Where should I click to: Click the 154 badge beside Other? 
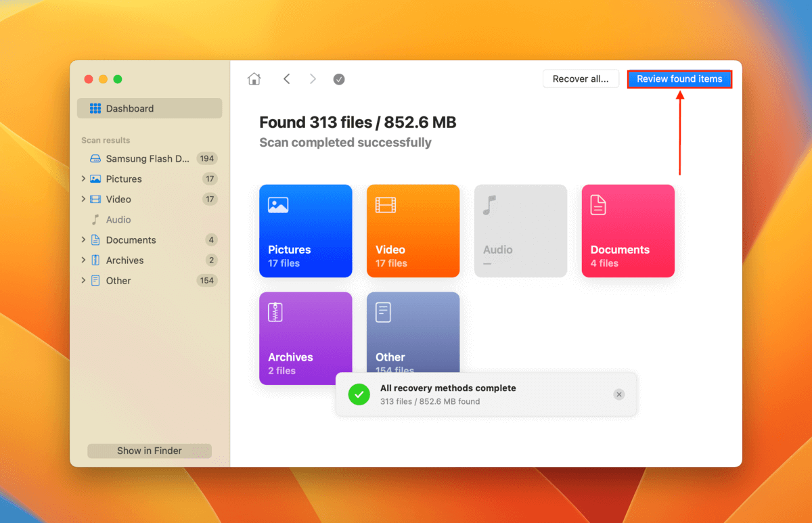(x=206, y=281)
